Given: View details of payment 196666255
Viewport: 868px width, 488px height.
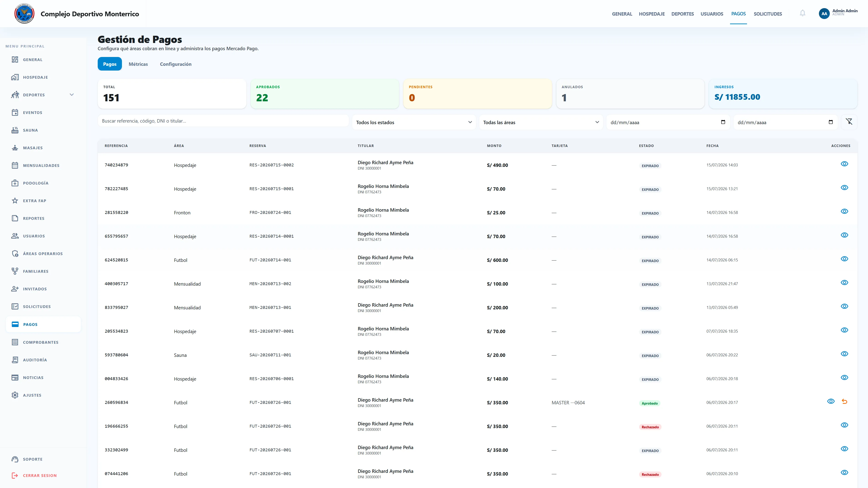Looking at the screenshot, I should pos(844,425).
